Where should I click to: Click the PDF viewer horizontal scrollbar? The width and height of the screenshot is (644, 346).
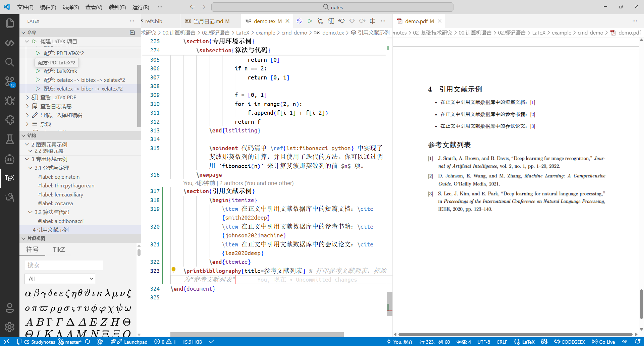click(x=515, y=334)
